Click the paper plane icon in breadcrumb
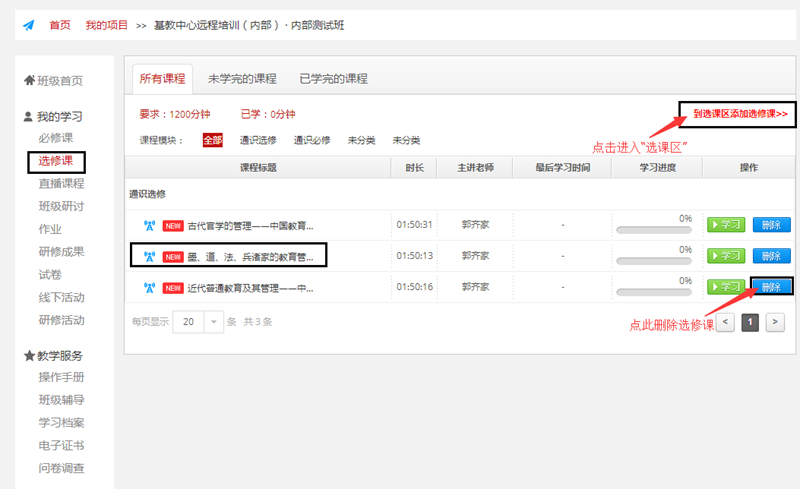800x489 pixels. [x=29, y=25]
